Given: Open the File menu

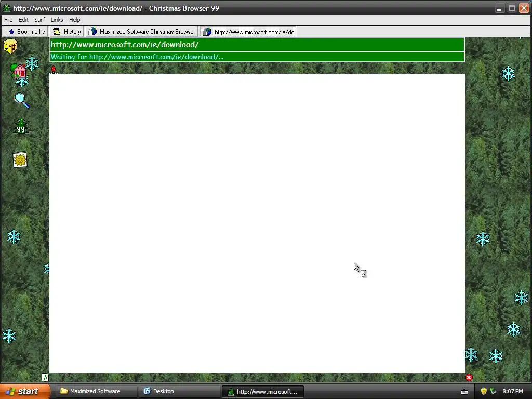Looking at the screenshot, I should 8,20.
